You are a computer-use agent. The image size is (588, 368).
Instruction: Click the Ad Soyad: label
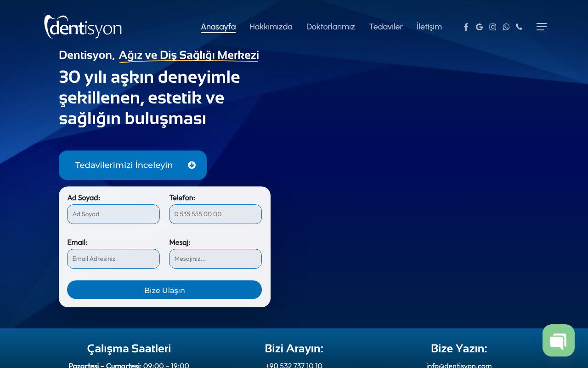[x=84, y=198]
